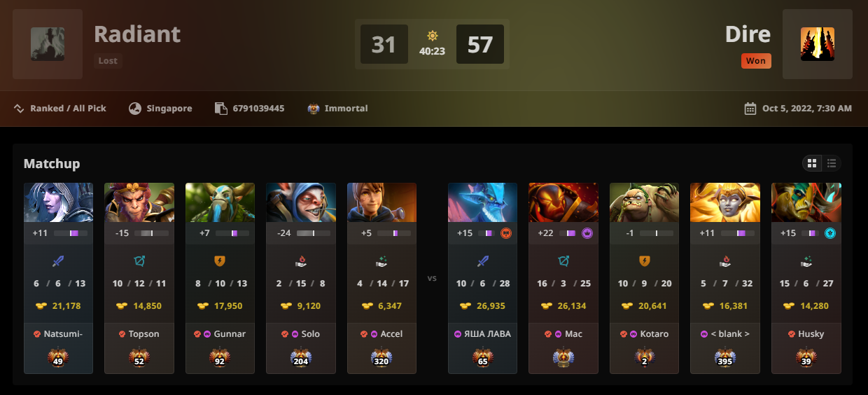
Task: Click the performance bar showing +22 for Mac
Action: point(566,233)
